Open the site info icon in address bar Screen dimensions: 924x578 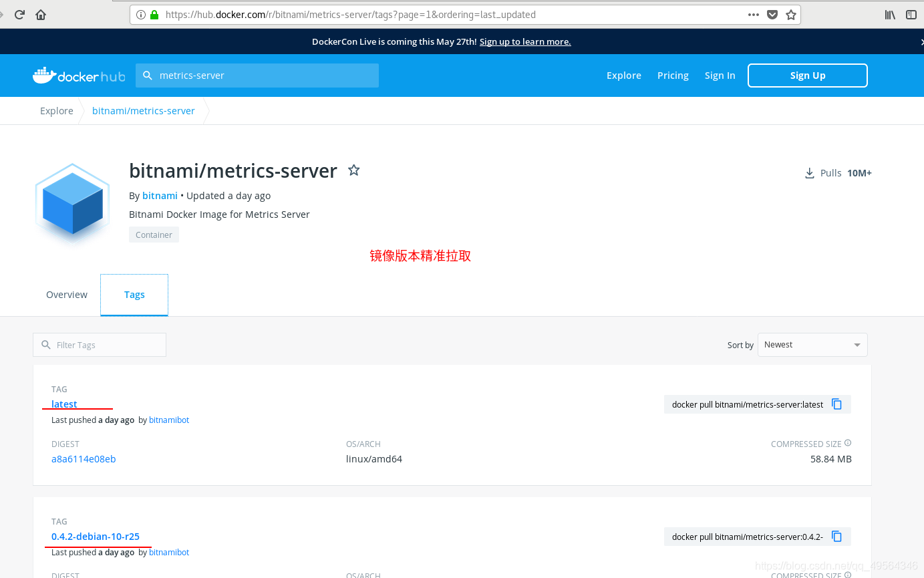pos(141,15)
